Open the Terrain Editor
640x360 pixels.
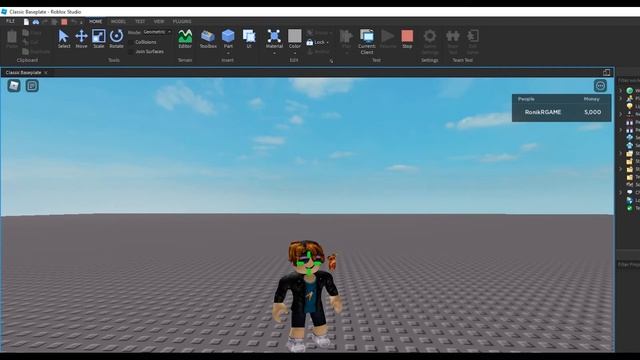click(x=185, y=38)
